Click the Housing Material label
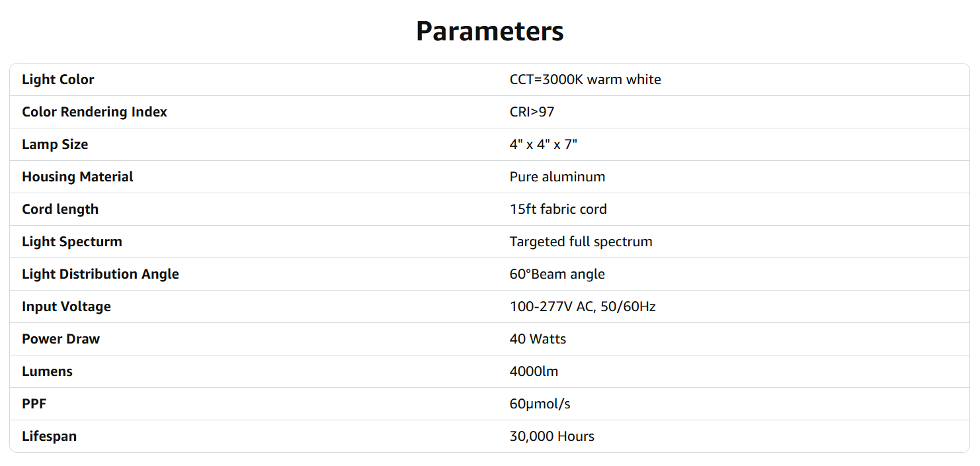980x466 pixels. pos(77,177)
